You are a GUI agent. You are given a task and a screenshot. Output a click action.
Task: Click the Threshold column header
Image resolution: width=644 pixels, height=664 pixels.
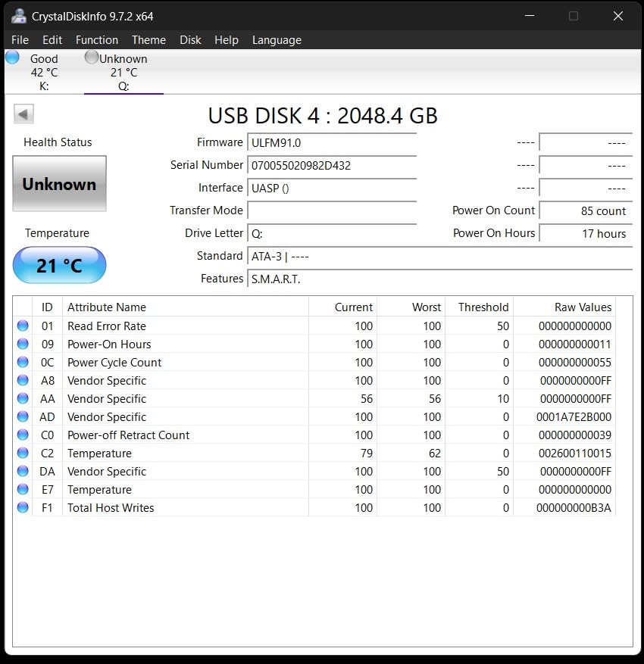pyautogui.click(x=479, y=307)
